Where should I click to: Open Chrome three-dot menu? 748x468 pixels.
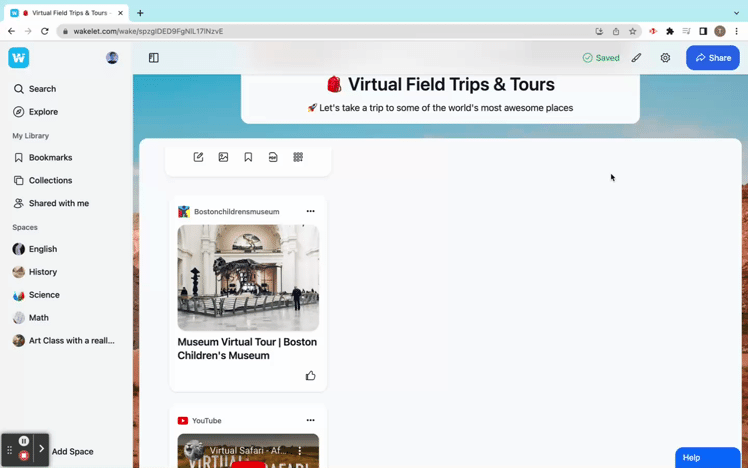pos(737,31)
